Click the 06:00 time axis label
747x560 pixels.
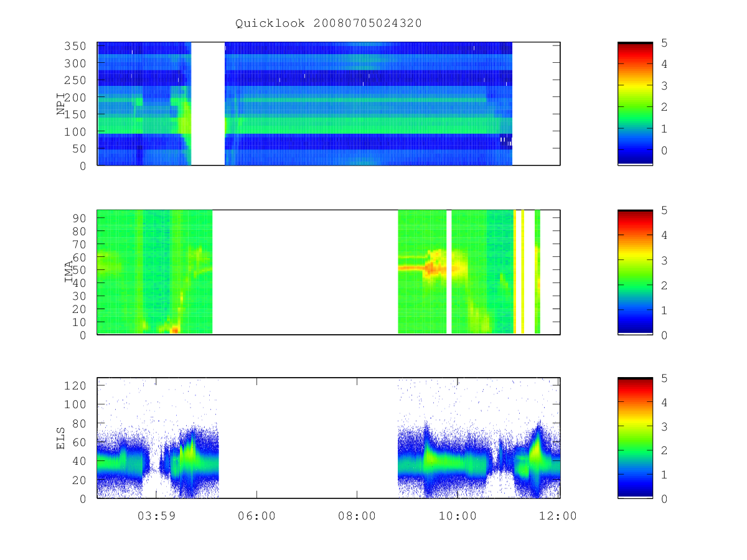click(256, 516)
